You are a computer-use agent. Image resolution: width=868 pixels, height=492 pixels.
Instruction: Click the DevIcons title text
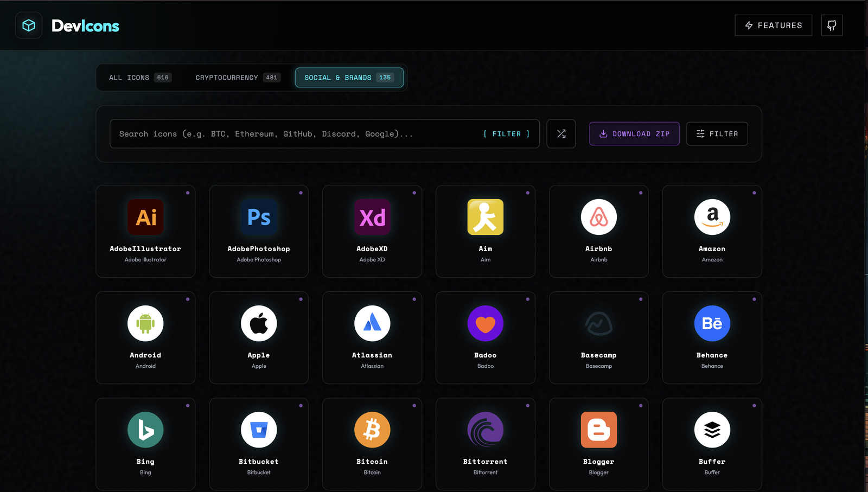85,25
